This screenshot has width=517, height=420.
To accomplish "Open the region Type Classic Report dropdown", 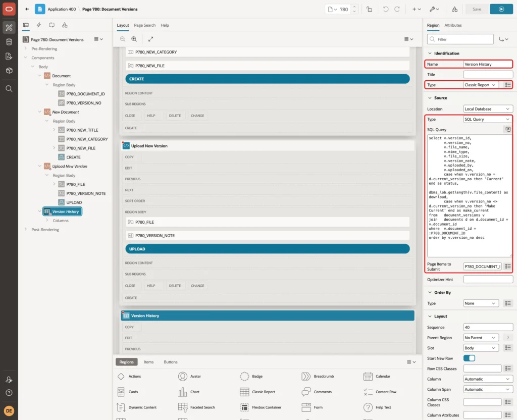I will [x=481, y=85].
